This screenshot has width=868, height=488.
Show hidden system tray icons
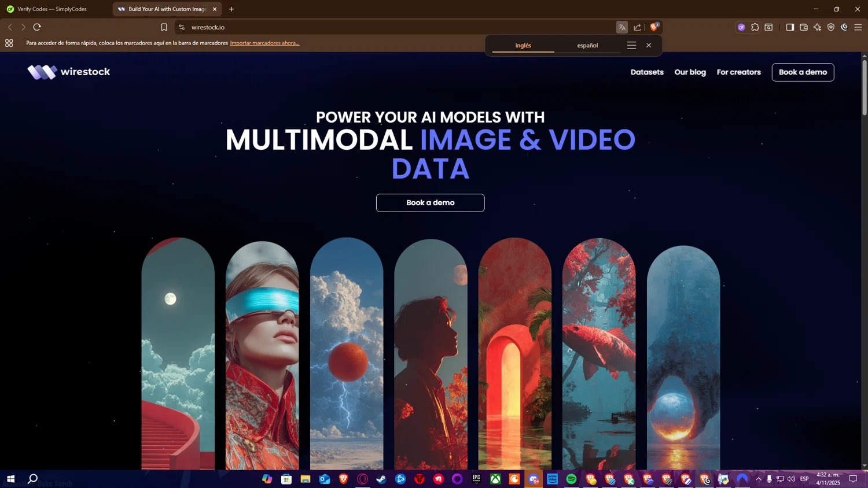pyautogui.click(x=758, y=479)
